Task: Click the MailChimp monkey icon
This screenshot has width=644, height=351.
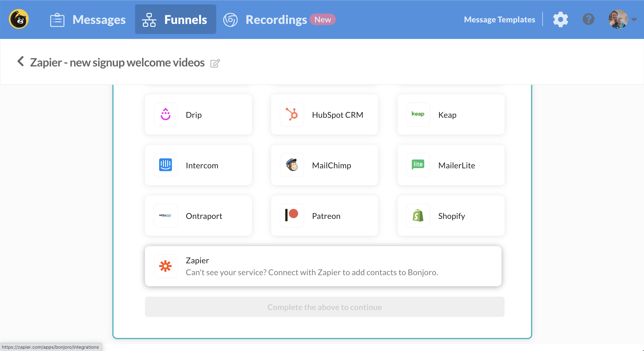Action: (292, 165)
